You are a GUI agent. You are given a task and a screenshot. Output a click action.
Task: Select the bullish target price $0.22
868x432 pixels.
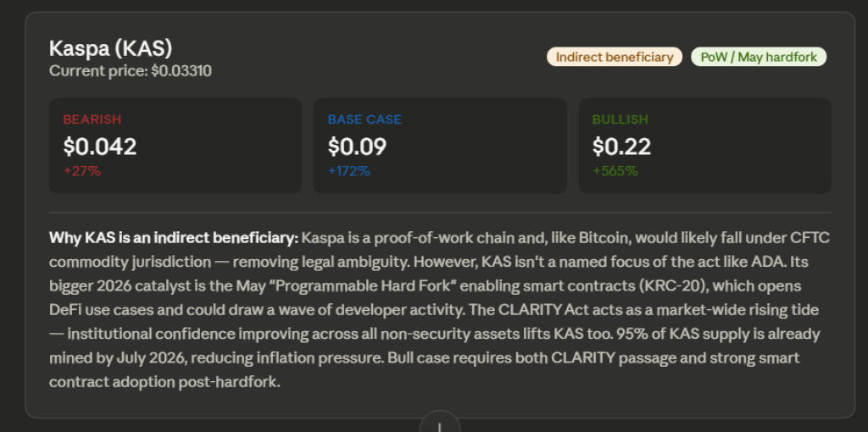click(x=621, y=147)
